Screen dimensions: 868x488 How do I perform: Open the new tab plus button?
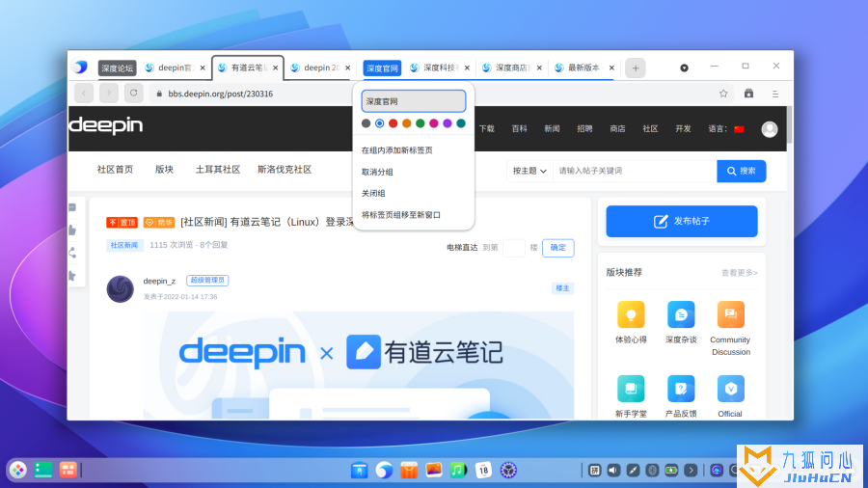click(635, 68)
